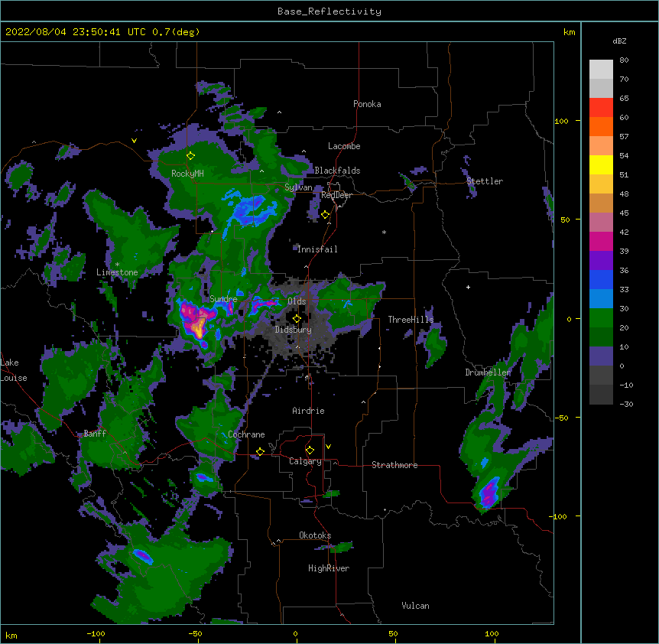
Task: Select the Airdrie city label
Action: (x=309, y=411)
